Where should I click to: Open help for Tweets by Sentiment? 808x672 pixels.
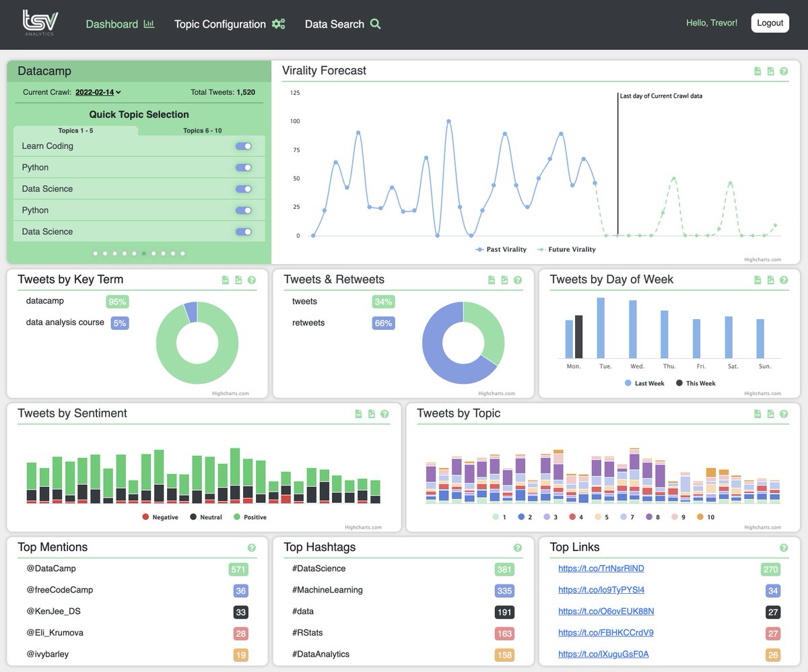coord(384,414)
